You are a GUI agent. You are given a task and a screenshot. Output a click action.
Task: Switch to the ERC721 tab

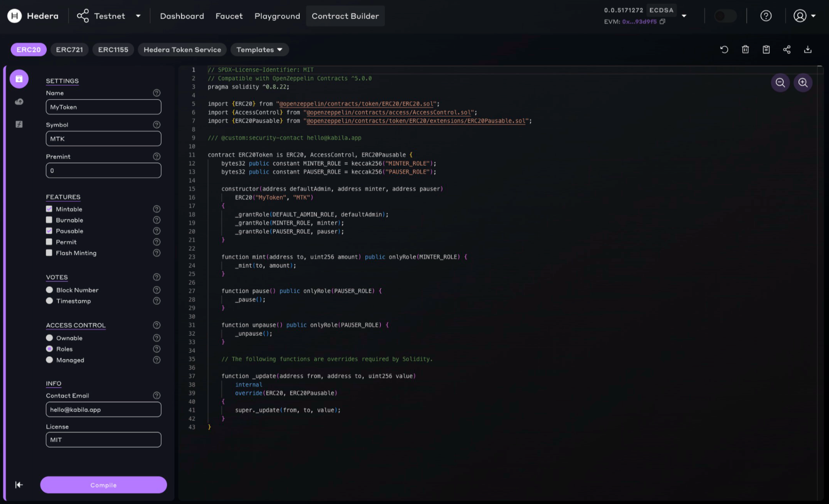[x=69, y=49]
